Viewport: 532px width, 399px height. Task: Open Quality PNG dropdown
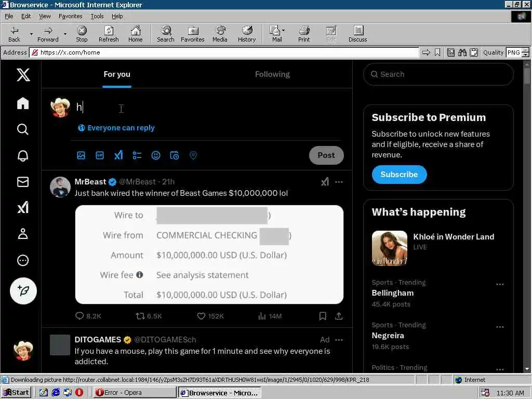(x=525, y=52)
